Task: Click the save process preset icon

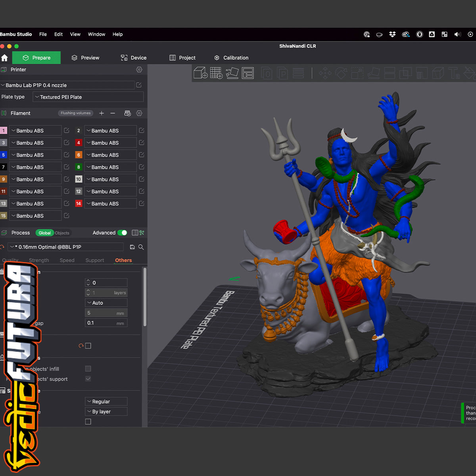Action: tap(132, 247)
